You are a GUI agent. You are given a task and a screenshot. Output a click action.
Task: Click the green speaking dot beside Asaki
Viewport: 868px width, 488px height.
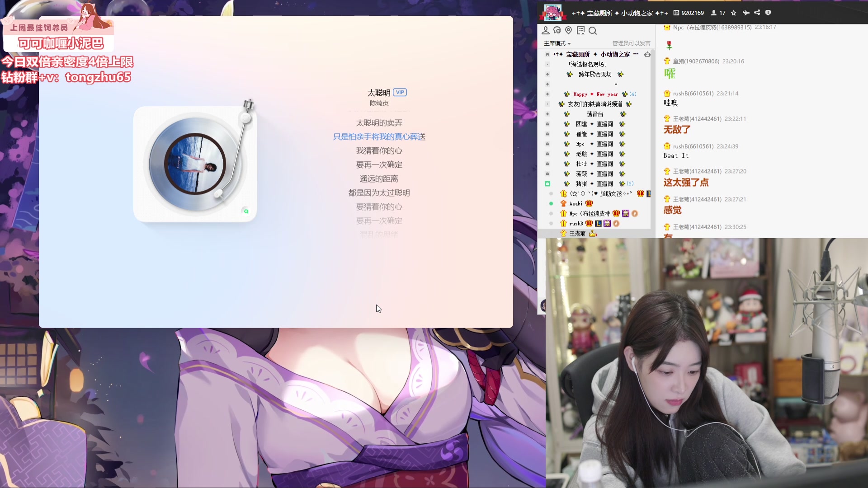[551, 203]
